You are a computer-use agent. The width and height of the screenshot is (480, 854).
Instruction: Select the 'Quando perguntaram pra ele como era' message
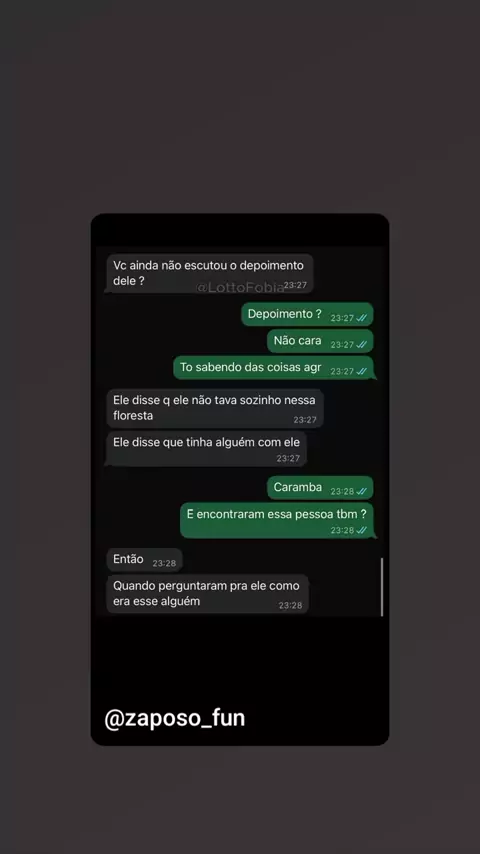207,594
